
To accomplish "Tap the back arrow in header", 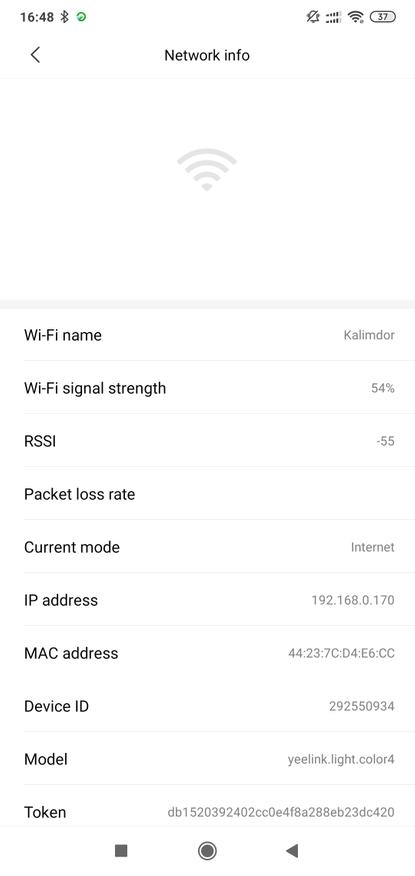I will [35, 55].
